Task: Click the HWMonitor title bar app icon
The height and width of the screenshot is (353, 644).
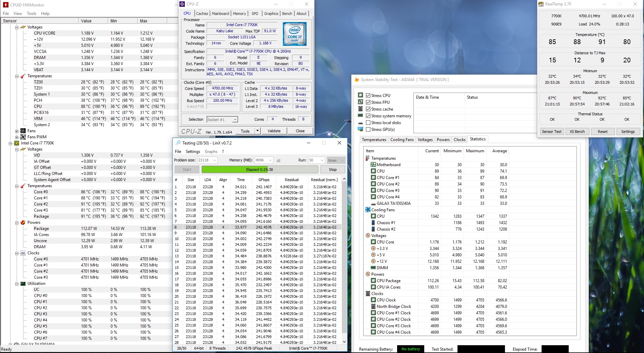Action: pyautogui.click(x=5, y=5)
